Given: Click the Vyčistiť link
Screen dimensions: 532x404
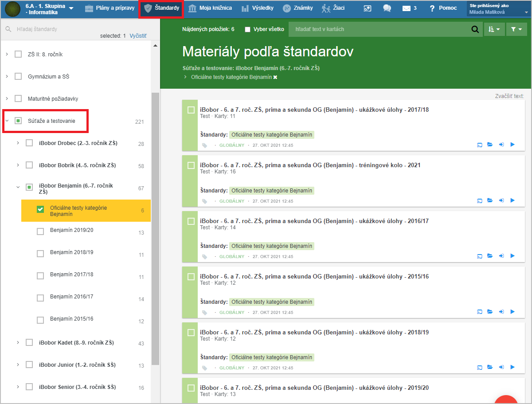Looking at the screenshot, I should point(138,36).
